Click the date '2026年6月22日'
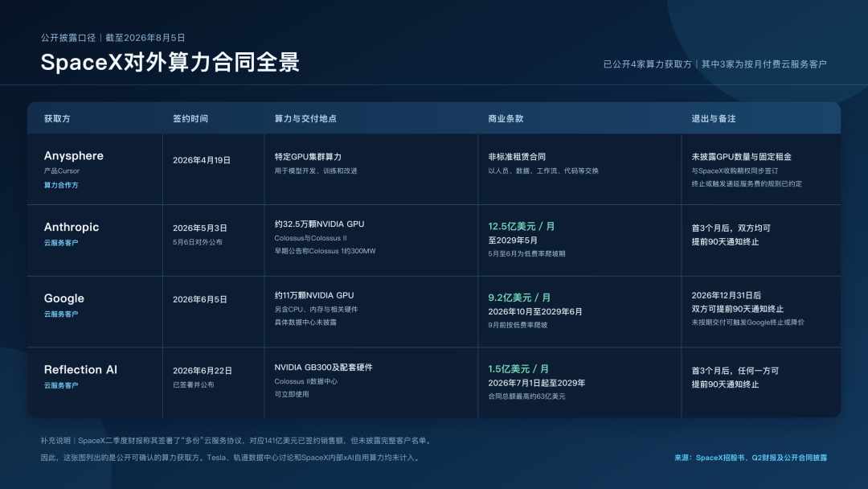The height and width of the screenshot is (489, 868). [202, 371]
